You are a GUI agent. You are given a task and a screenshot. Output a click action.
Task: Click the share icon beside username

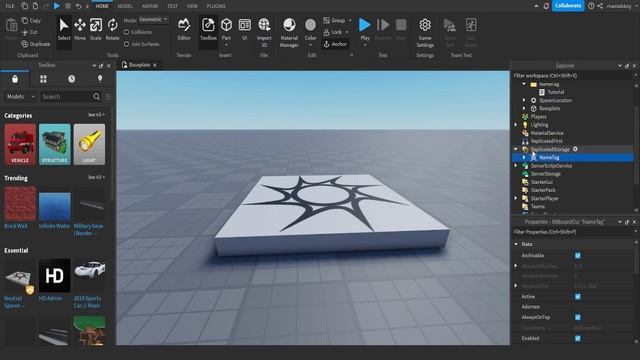click(x=600, y=6)
